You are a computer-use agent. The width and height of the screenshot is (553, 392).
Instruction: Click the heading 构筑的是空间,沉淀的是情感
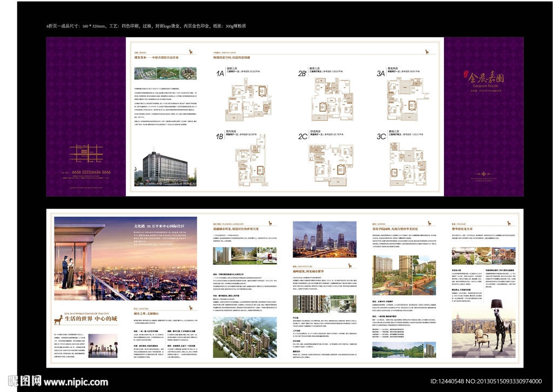click(231, 57)
